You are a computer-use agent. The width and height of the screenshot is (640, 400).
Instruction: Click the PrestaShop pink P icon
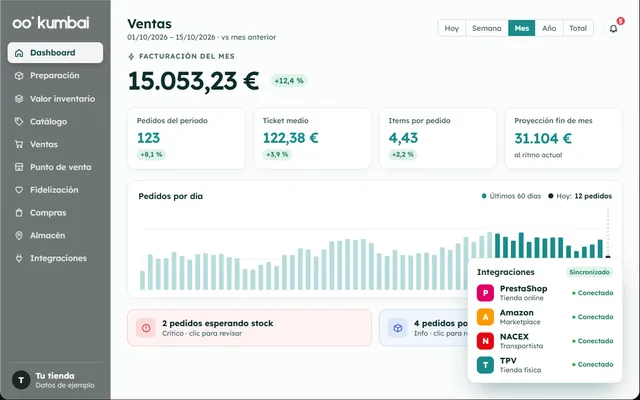[485, 293]
